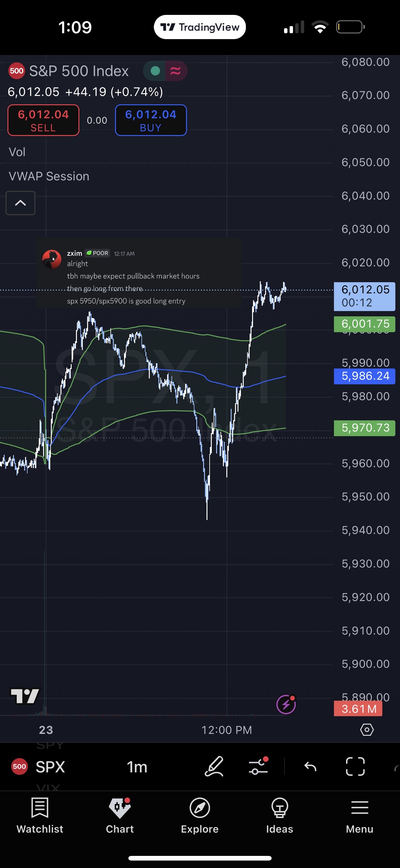The height and width of the screenshot is (868, 400).
Task: Tap the 12:00 PM time axis label
Action: pyautogui.click(x=227, y=730)
